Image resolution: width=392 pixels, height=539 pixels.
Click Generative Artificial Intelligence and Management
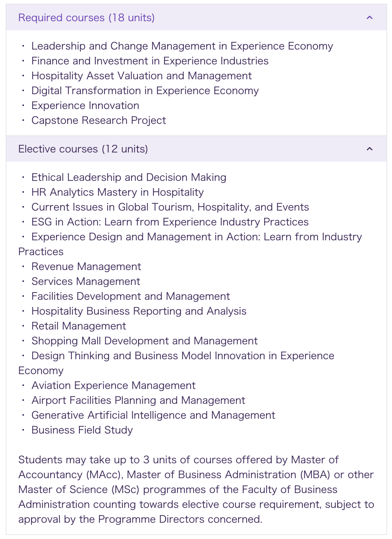pos(153,415)
